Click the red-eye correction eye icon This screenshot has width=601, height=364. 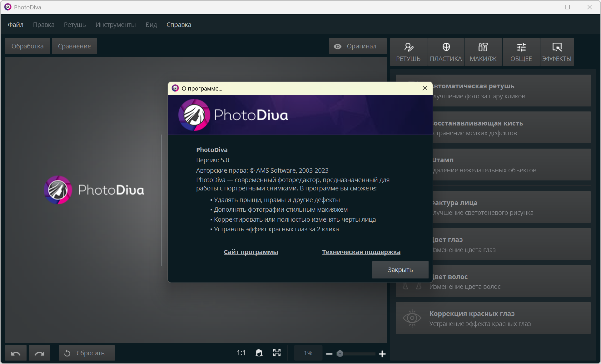(x=412, y=318)
